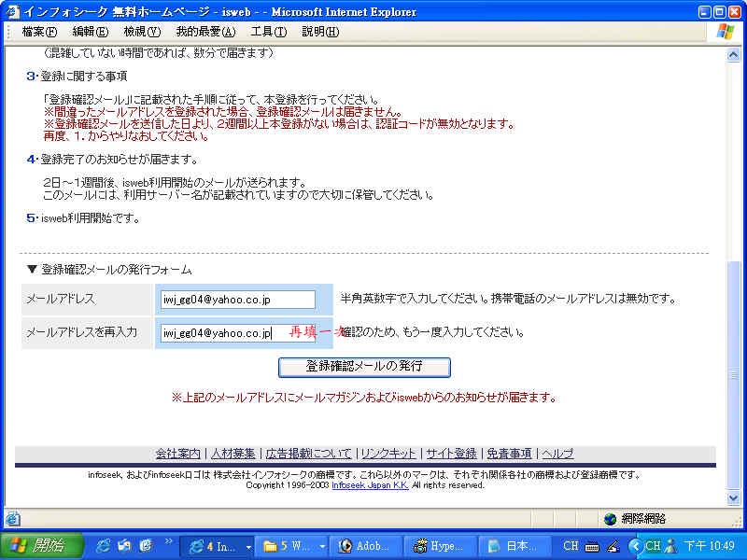Launch Internet Explorer from Quick Launch
This screenshot has height=560, width=747.
(x=103, y=546)
